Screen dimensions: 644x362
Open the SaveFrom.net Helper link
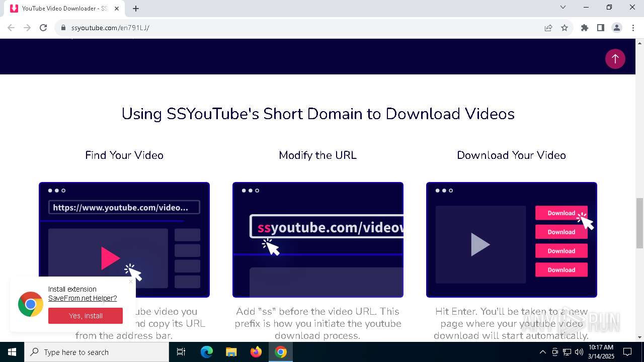[x=83, y=298]
